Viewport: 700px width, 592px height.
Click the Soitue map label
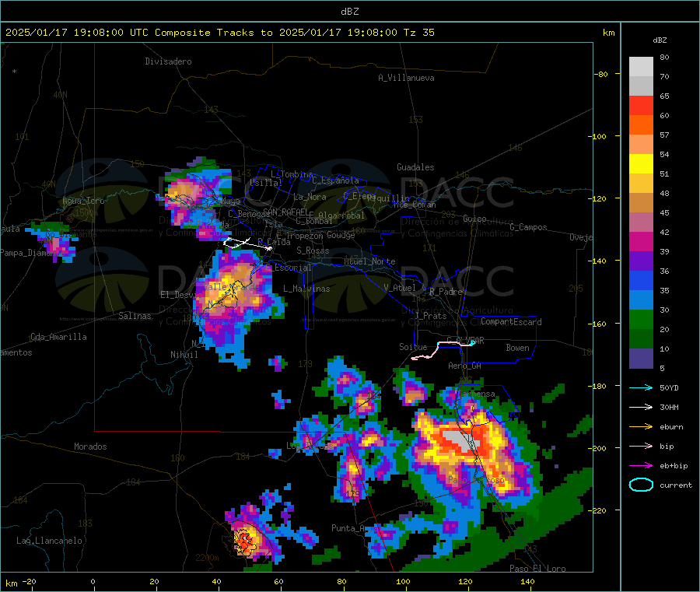click(x=413, y=347)
